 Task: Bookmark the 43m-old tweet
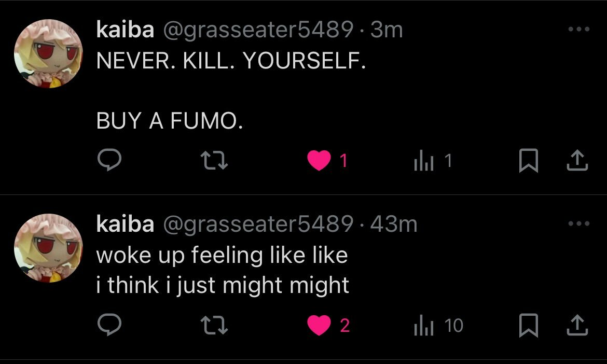(529, 325)
